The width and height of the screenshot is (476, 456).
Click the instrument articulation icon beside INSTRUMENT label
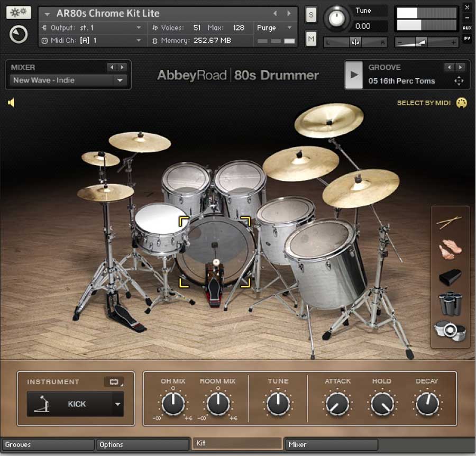[114, 381]
